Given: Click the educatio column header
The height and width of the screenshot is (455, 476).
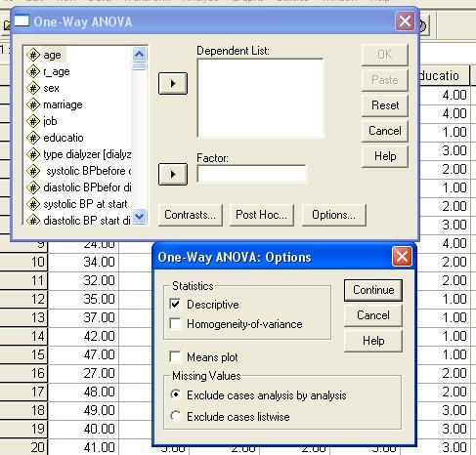Looking at the screenshot, I should [x=444, y=75].
